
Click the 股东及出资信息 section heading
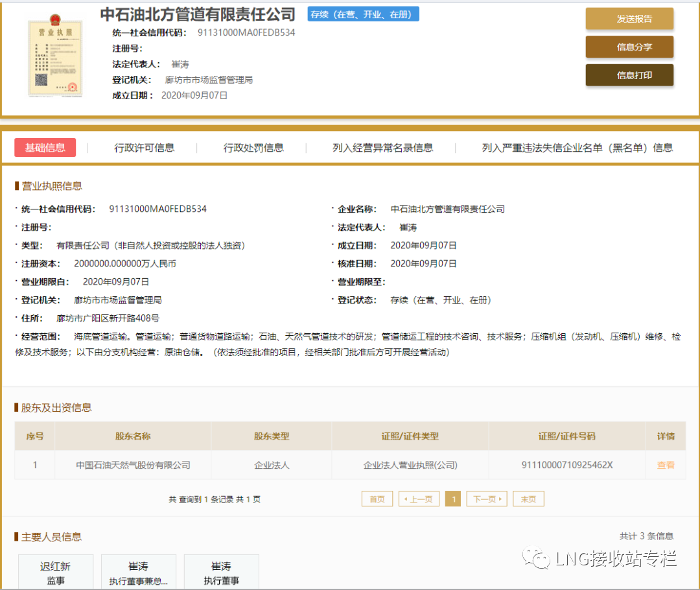(56, 407)
